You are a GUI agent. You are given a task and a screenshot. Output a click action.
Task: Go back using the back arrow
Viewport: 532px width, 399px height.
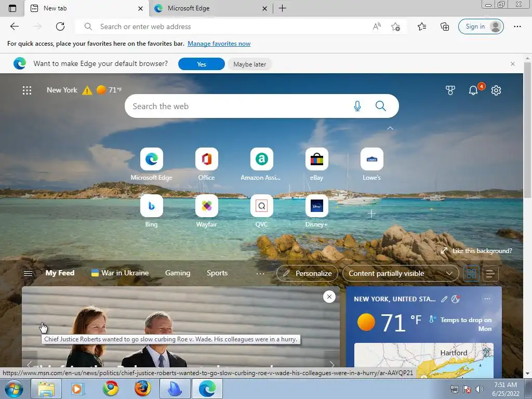point(14,26)
